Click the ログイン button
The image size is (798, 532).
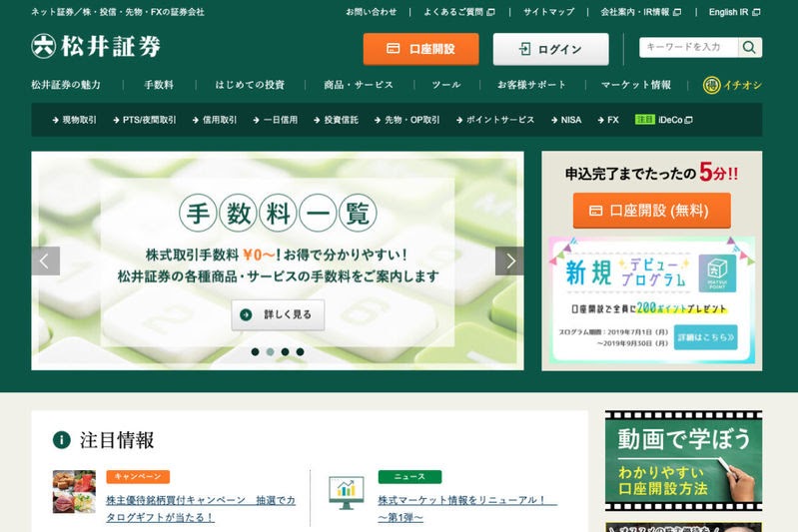(x=550, y=49)
